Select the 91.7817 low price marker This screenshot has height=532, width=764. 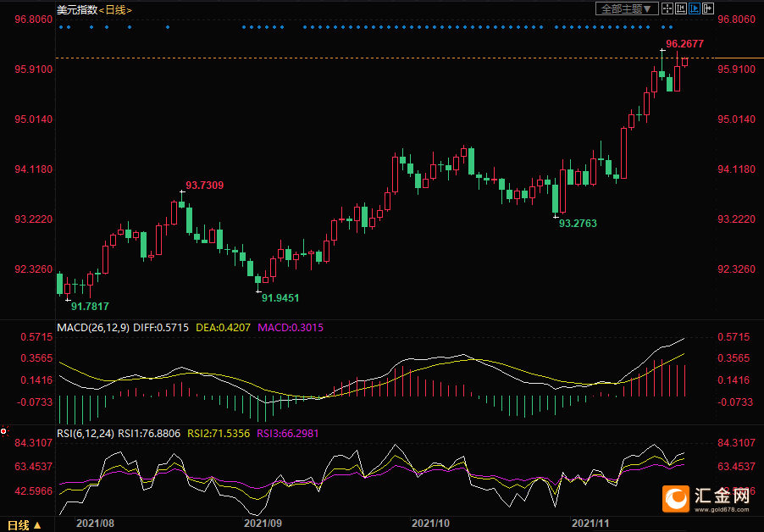pos(90,307)
